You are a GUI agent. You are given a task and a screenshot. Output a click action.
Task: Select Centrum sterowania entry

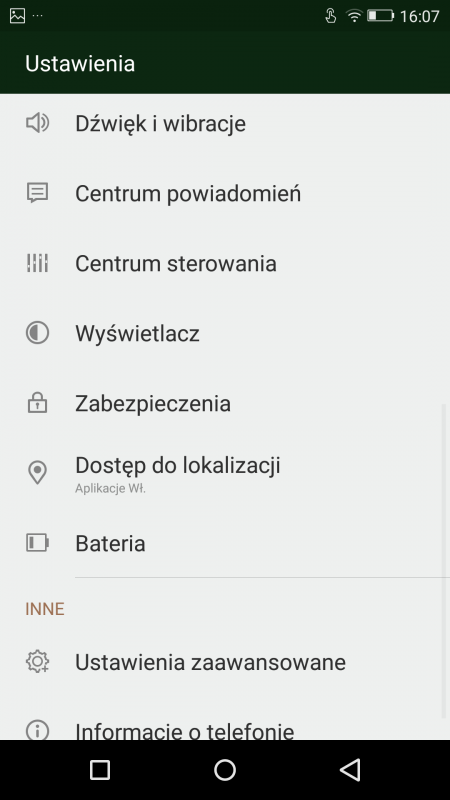click(x=225, y=263)
